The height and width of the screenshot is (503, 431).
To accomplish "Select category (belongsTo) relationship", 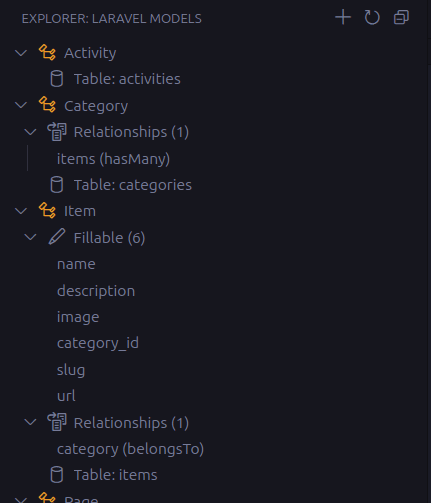I will 130,449.
